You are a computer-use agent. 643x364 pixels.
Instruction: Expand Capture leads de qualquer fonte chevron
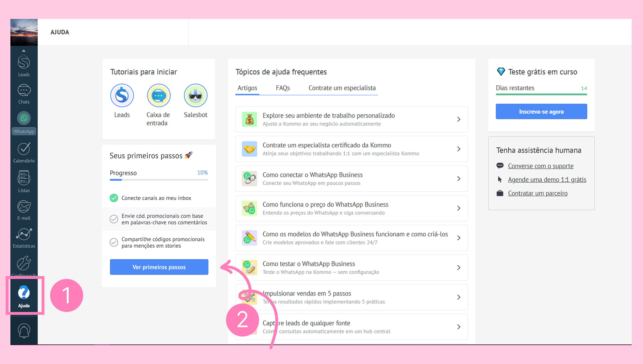[x=459, y=327]
